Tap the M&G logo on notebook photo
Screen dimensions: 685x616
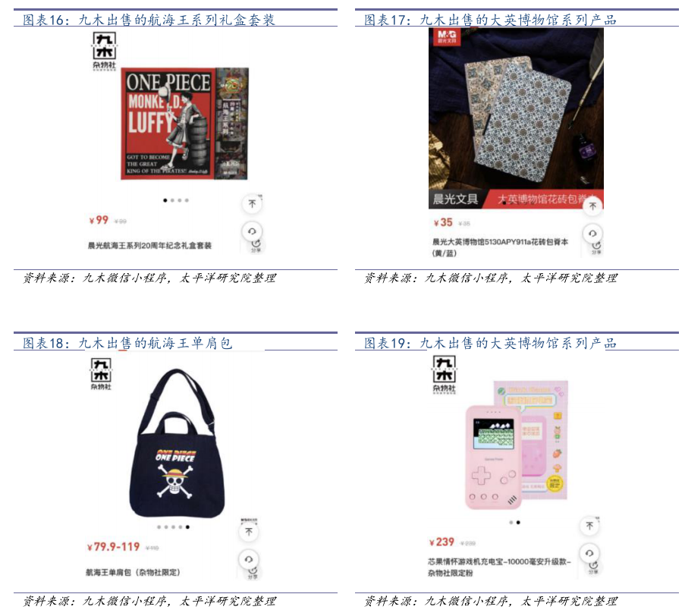447,36
